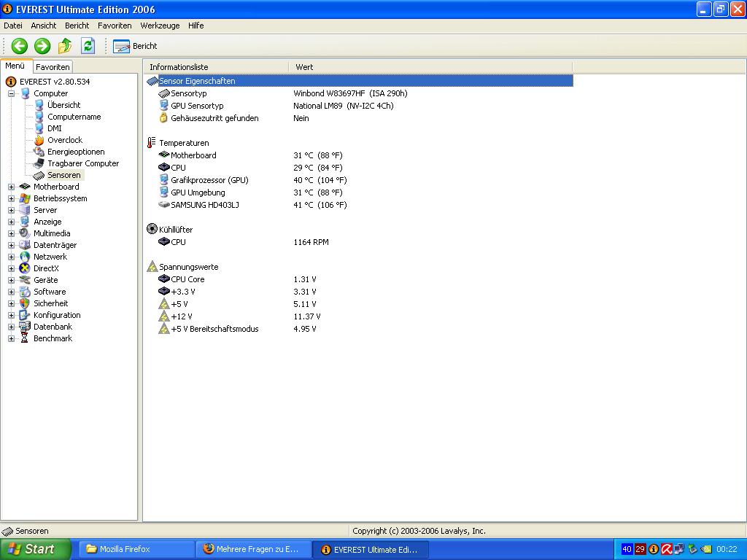This screenshot has width=747, height=560.
Task: Switch to the Favoriten tab in side panel
Action: coord(53,67)
